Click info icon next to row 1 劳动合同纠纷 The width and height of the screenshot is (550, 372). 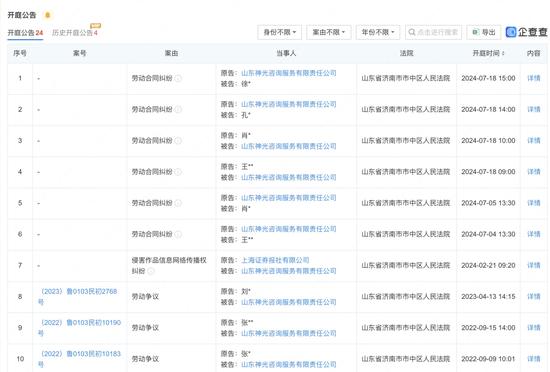pos(178,78)
